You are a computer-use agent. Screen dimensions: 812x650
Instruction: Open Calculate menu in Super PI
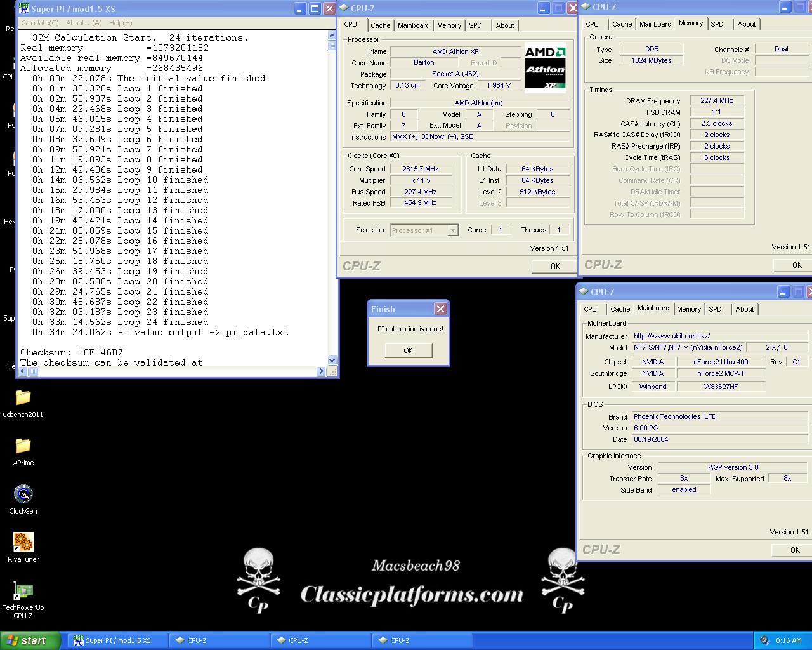tap(39, 23)
